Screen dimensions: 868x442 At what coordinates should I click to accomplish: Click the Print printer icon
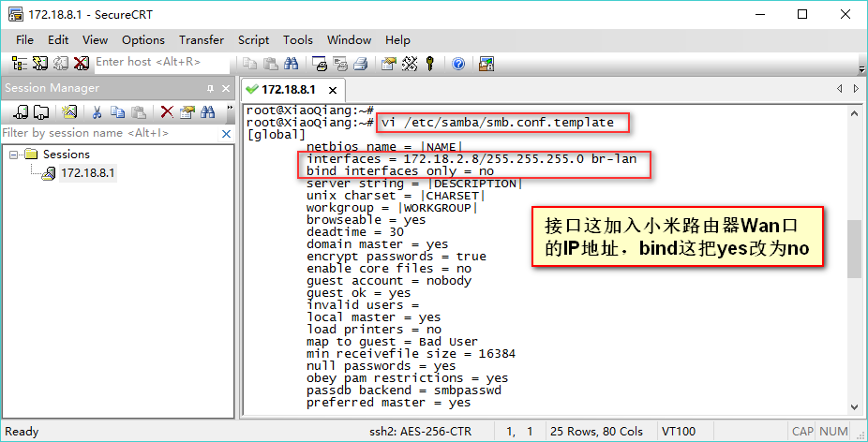coord(360,65)
